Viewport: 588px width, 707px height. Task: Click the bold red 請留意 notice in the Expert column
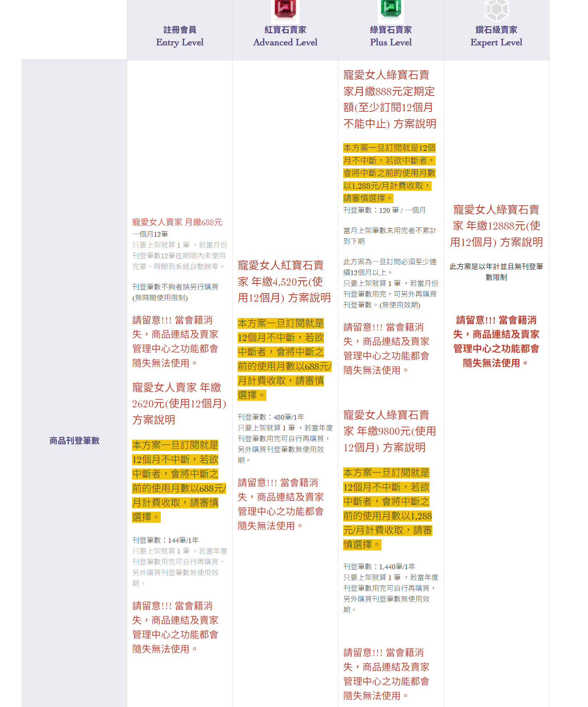click(496, 342)
